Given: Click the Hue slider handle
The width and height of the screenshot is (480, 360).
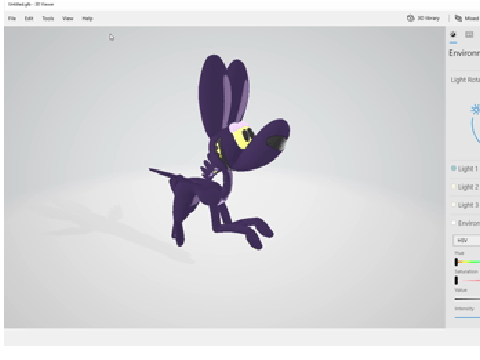Looking at the screenshot, I should point(456,262).
